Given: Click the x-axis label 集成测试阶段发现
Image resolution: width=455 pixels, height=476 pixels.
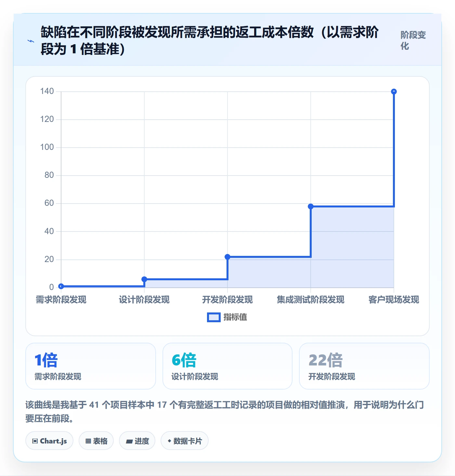Looking at the screenshot, I should [x=311, y=299].
